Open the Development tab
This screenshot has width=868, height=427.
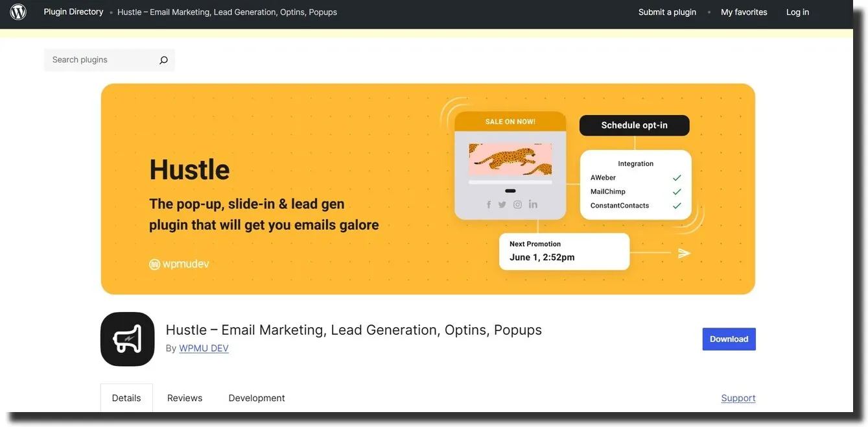click(x=257, y=398)
